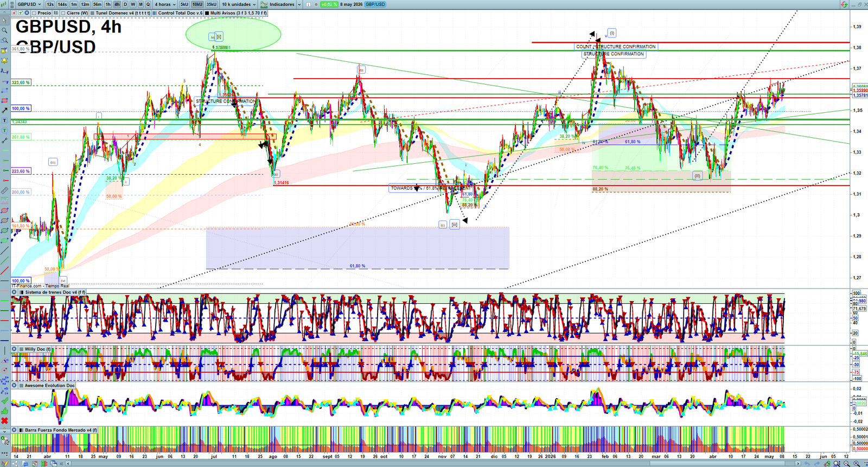Close the Willy Doc indicator panel
Viewport: 868px width, 467px height.
click(14, 349)
